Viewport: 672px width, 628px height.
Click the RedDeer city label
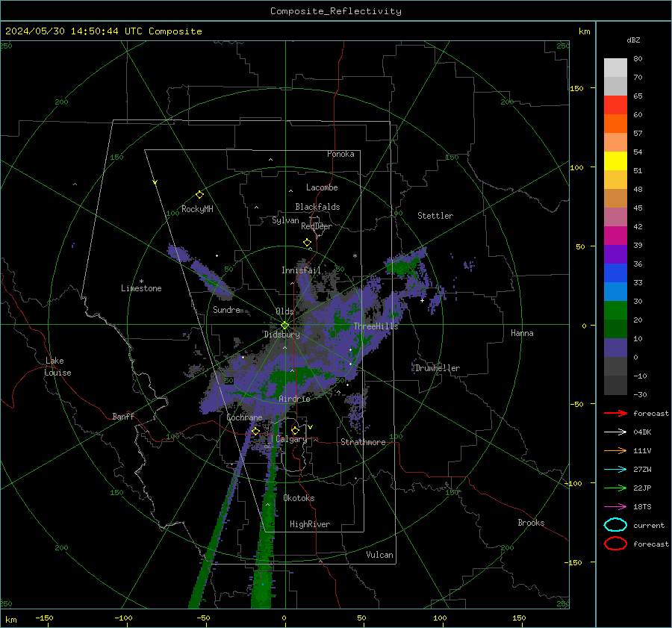pos(317,226)
